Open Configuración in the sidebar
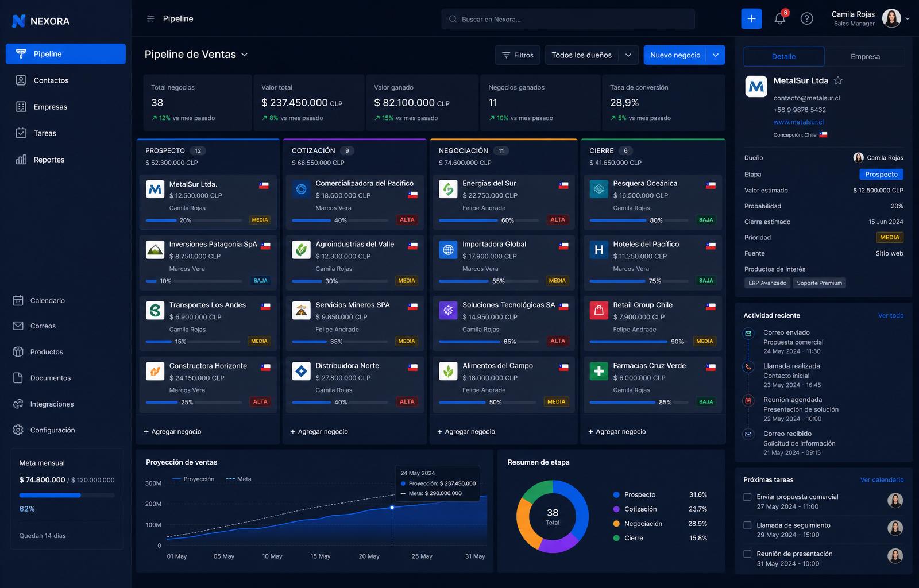Screen dimensions: 919x588 [65, 430]
